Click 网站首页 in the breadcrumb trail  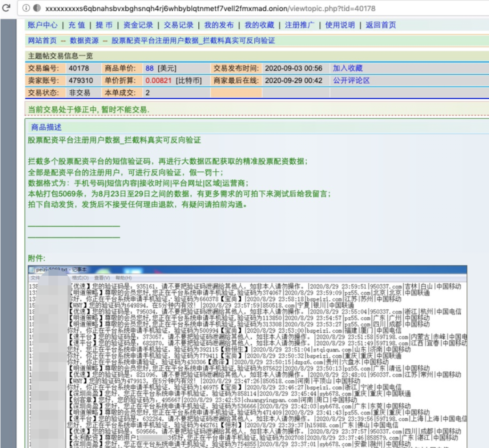[x=42, y=41]
